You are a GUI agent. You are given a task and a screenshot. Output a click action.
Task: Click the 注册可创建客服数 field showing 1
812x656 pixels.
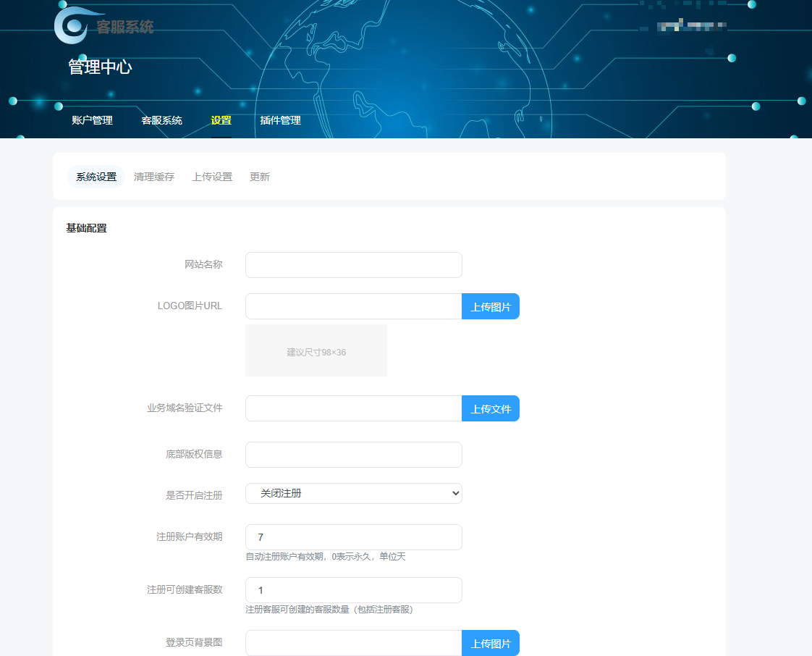click(353, 590)
